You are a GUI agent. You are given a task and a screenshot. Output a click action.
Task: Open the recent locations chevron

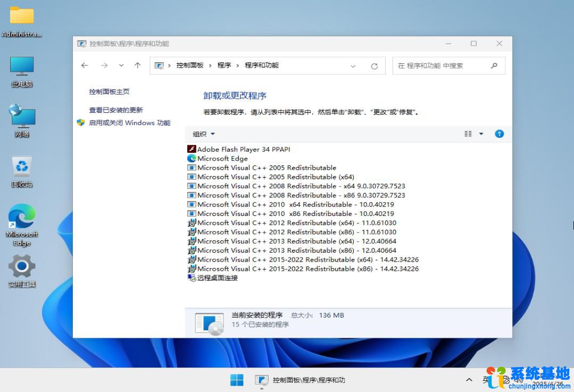(x=121, y=65)
